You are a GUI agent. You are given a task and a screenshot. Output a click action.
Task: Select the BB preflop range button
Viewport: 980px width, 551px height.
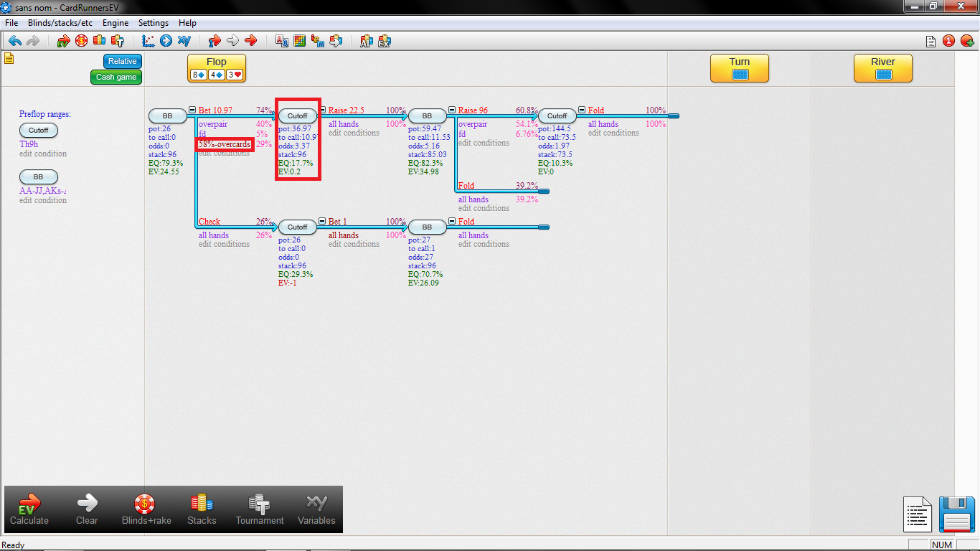pyautogui.click(x=39, y=177)
